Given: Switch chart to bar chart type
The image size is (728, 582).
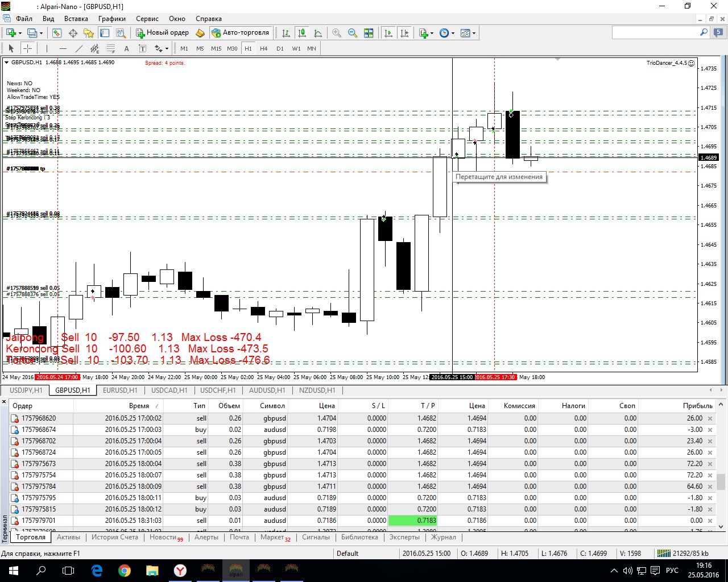Looking at the screenshot, I should 286,33.
